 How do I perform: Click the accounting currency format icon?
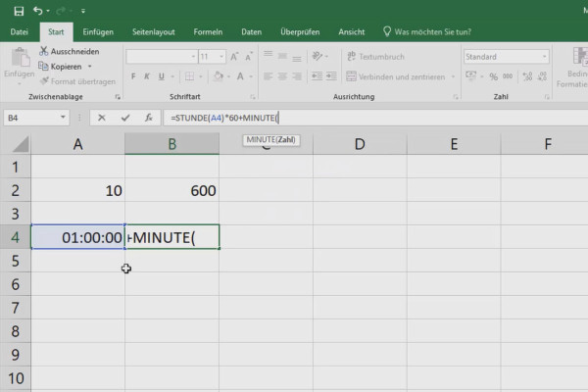[x=471, y=76]
